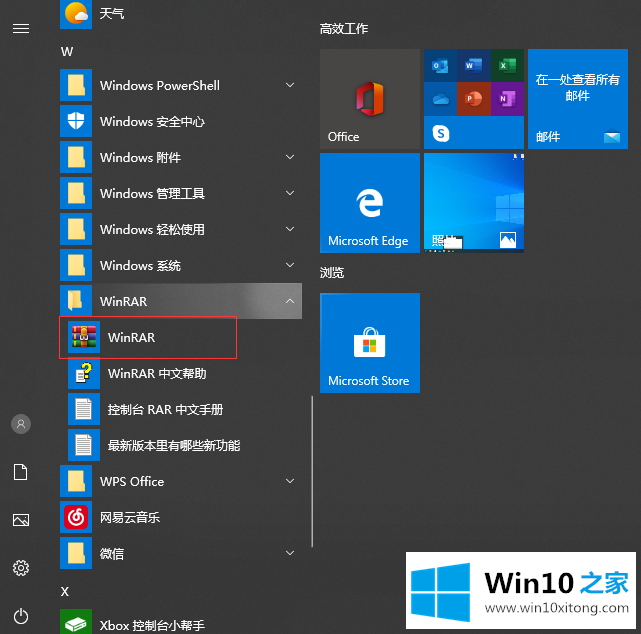Select WinRAR 中文帮助 label text
Screen dimensions: 641x634
tap(157, 374)
